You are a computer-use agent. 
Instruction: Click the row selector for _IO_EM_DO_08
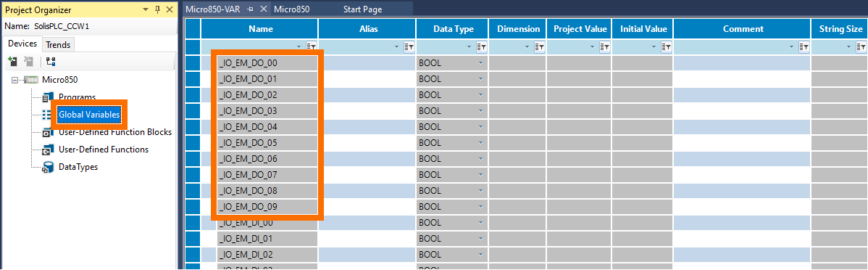[193, 192]
